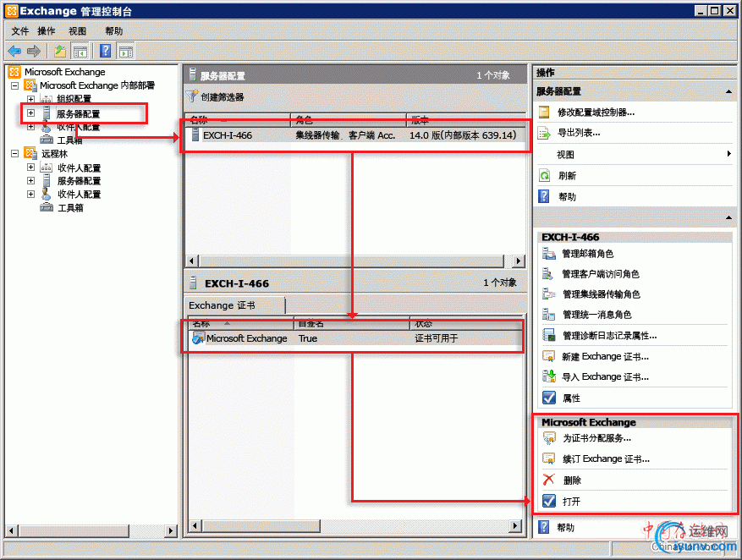This screenshot has width=742, height=560.
Task: Click the 管理客户端访问角色 icon
Action: (549, 274)
